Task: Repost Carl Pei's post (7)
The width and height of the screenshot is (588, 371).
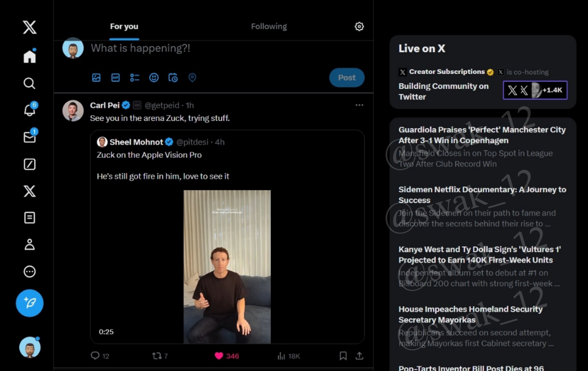Action: pos(160,356)
